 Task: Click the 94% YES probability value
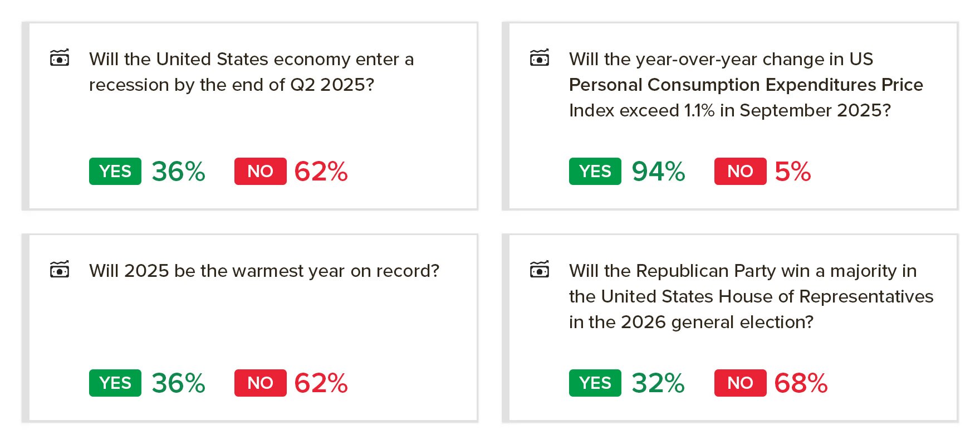(658, 172)
